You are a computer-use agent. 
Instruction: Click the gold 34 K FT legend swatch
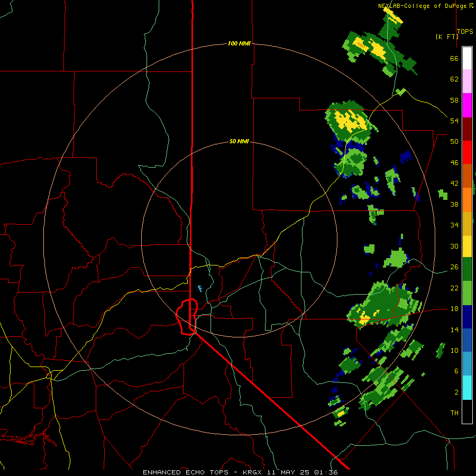click(467, 224)
